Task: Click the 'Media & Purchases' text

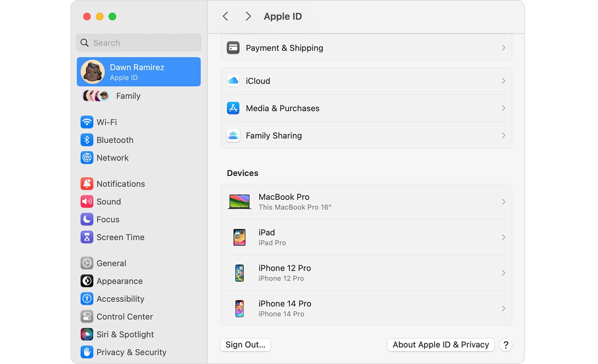Action: pos(283,108)
